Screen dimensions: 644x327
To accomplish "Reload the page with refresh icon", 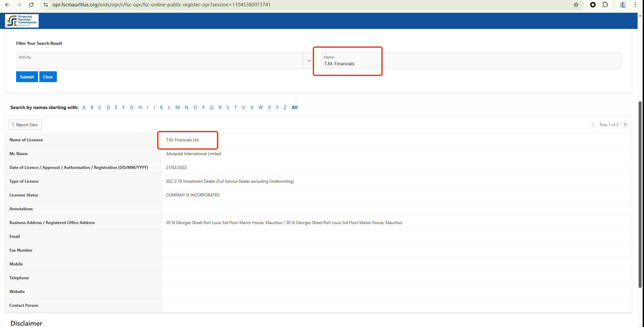I will (31, 5).
